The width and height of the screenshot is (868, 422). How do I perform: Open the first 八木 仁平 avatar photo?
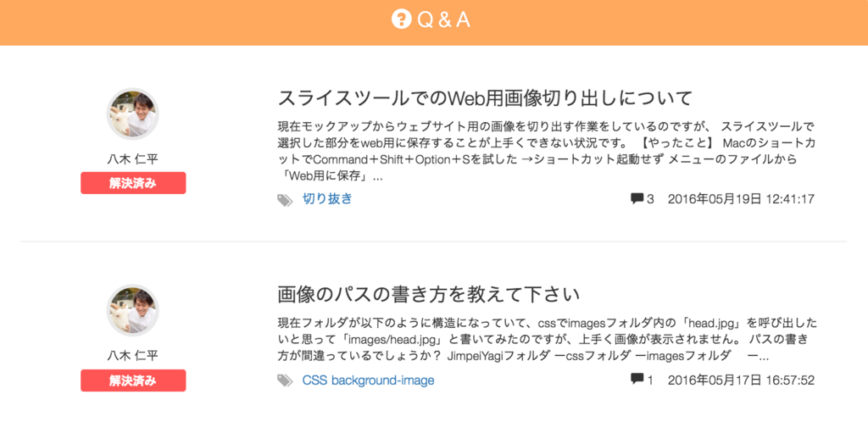[133, 114]
